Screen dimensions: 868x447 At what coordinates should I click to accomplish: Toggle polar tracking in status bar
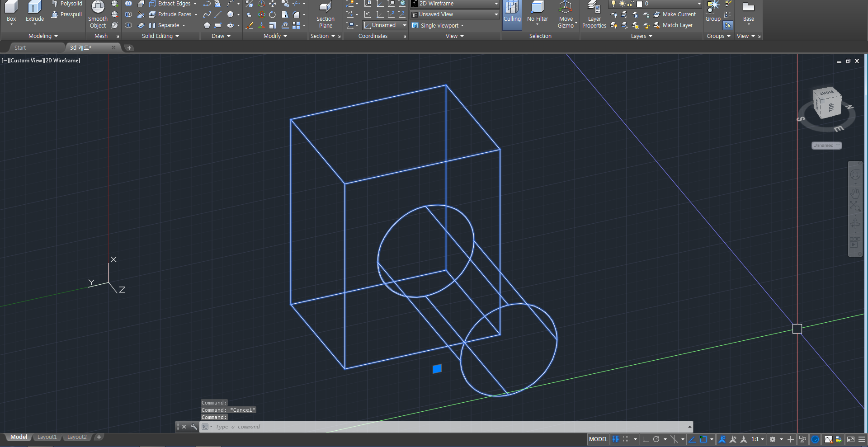coord(656,439)
